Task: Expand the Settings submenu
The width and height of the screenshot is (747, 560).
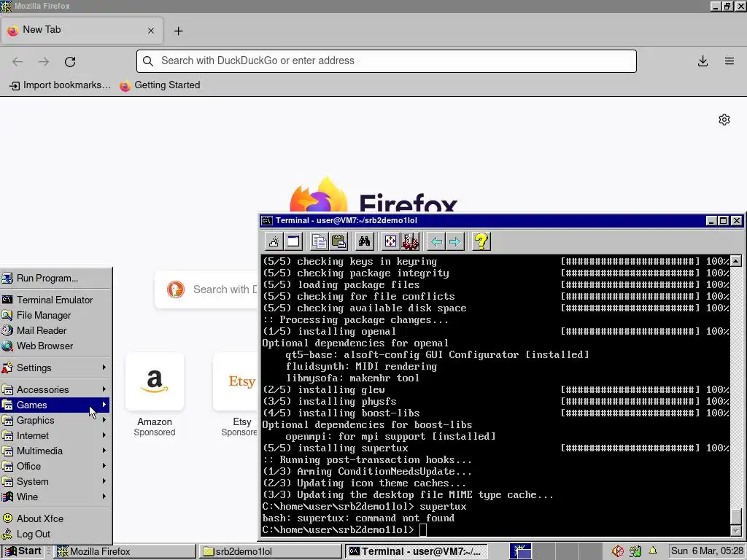Action: [x=55, y=367]
